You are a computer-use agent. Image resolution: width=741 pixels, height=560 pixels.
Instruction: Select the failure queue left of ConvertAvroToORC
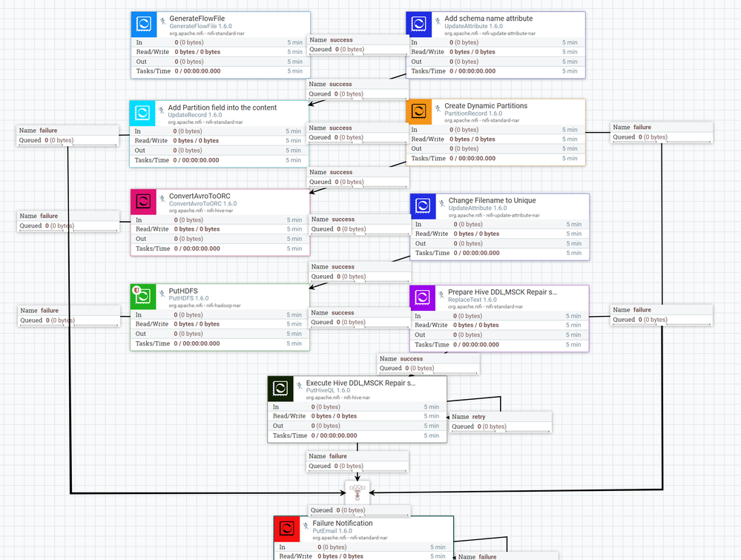coord(68,221)
